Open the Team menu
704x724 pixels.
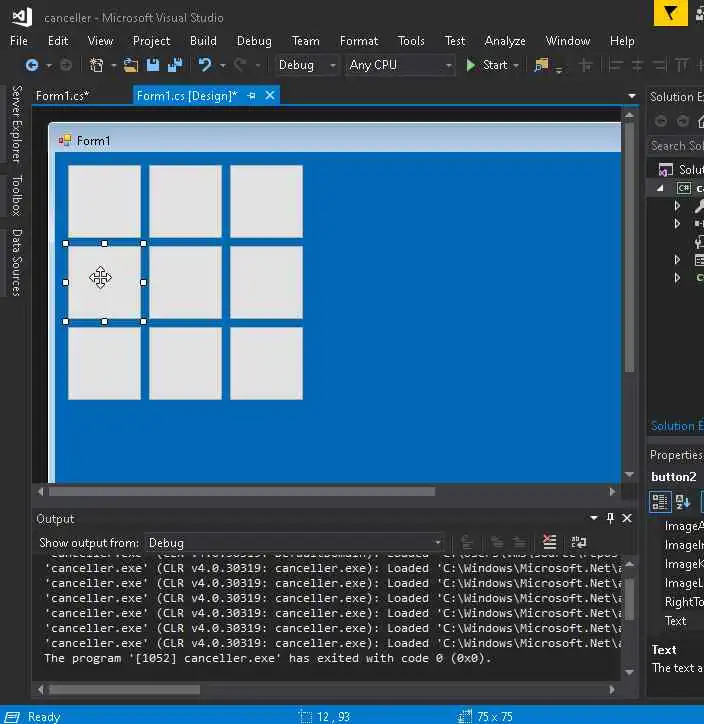tap(305, 41)
